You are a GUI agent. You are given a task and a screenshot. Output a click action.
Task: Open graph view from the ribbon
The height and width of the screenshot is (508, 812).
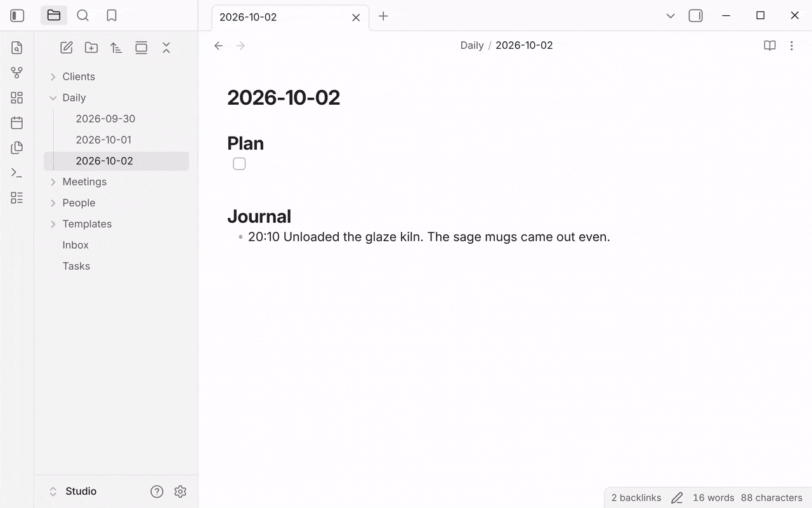tap(17, 73)
